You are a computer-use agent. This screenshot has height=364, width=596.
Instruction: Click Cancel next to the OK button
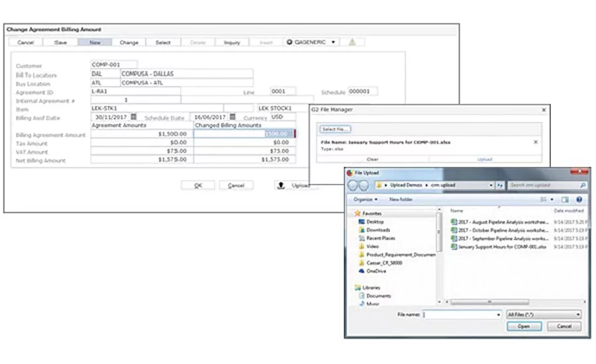click(x=236, y=185)
